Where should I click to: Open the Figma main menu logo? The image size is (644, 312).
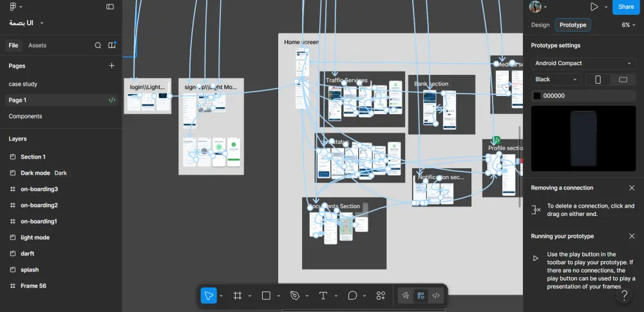point(13,6)
